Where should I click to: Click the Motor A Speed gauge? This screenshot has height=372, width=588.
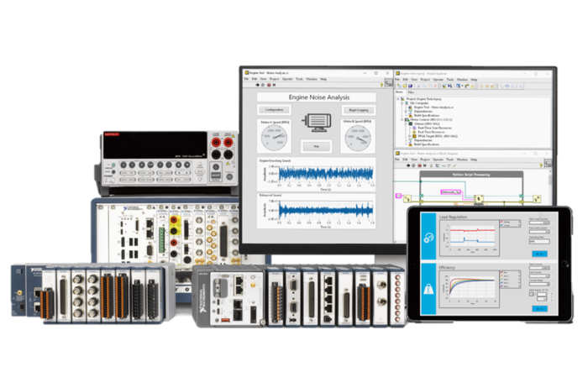pyautogui.click(x=276, y=138)
